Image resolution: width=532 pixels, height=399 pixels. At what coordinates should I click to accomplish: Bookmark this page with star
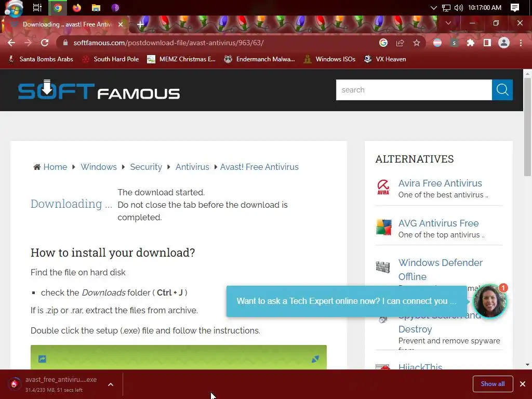417,43
